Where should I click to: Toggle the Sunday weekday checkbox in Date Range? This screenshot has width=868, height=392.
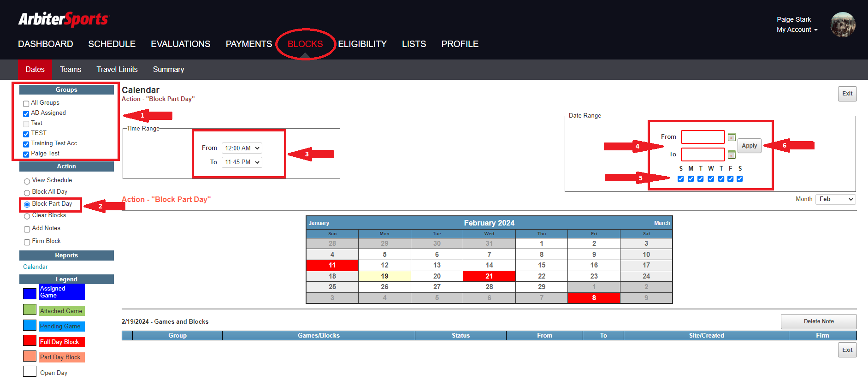tap(681, 178)
